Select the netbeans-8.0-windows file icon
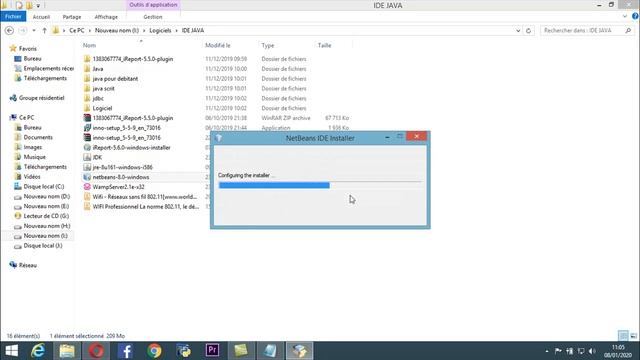 click(x=87, y=177)
